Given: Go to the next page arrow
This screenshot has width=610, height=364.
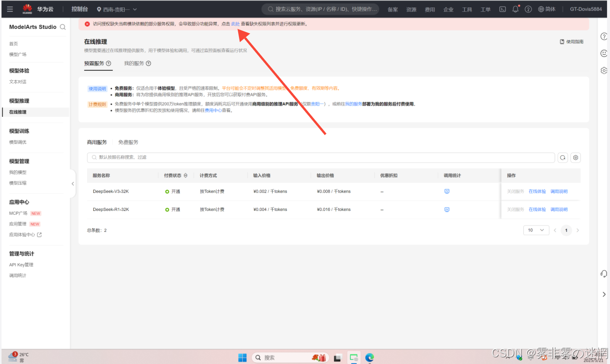Looking at the screenshot, I should tap(578, 230).
